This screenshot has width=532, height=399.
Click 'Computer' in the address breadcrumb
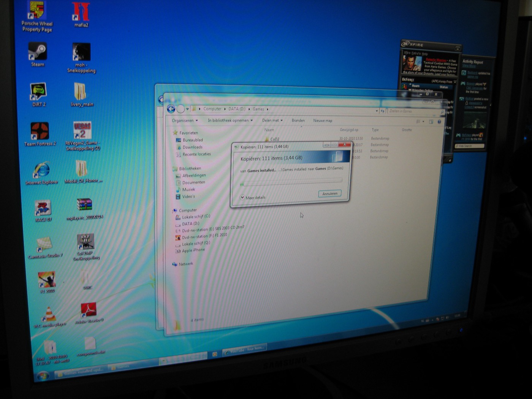(212, 109)
